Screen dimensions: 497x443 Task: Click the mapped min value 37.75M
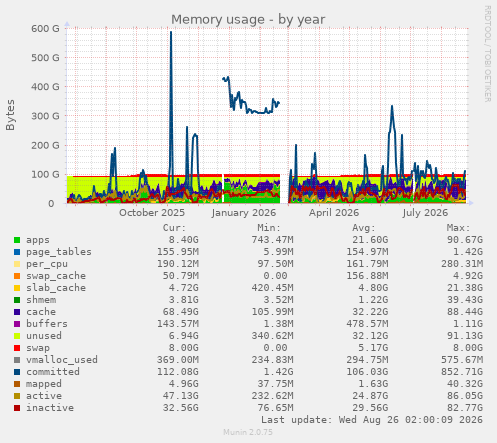(x=275, y=384)
